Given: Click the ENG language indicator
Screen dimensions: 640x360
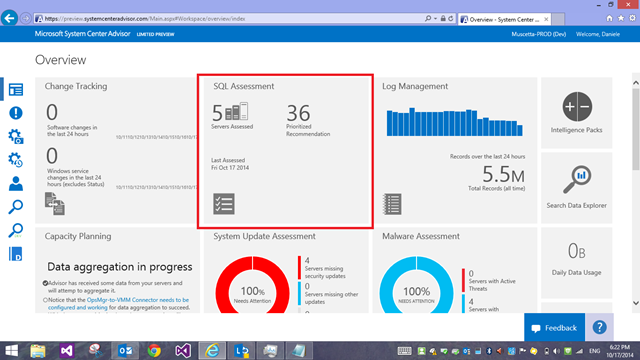Looking at the screenshot, I should tap(595, 351).
